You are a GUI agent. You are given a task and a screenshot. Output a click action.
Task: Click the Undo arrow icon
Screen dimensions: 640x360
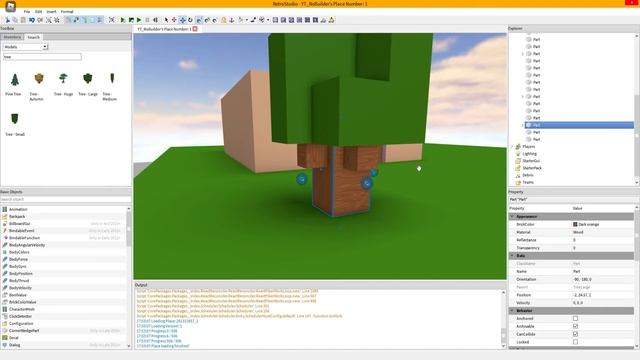point(32,20)
